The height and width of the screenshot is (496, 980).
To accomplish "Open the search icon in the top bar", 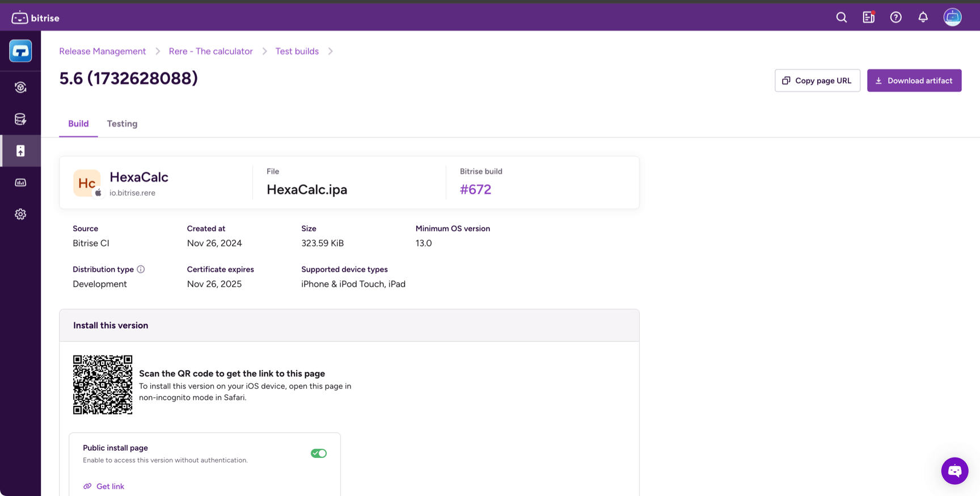I will coord(842,18).
